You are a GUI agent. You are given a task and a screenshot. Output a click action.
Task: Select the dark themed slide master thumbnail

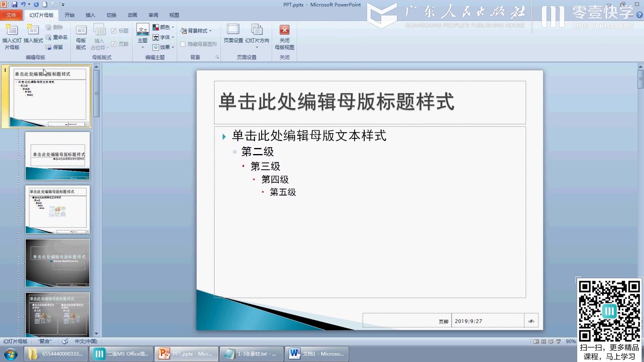57,263
